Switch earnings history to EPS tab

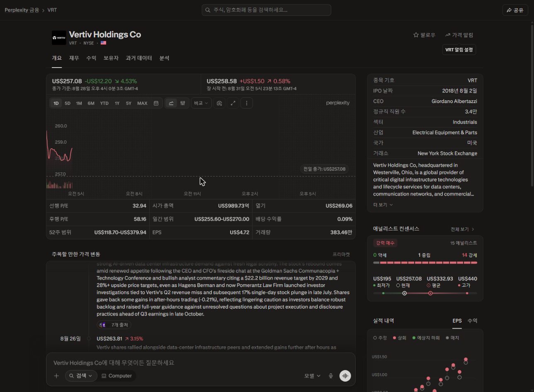(x=457, y=321)
